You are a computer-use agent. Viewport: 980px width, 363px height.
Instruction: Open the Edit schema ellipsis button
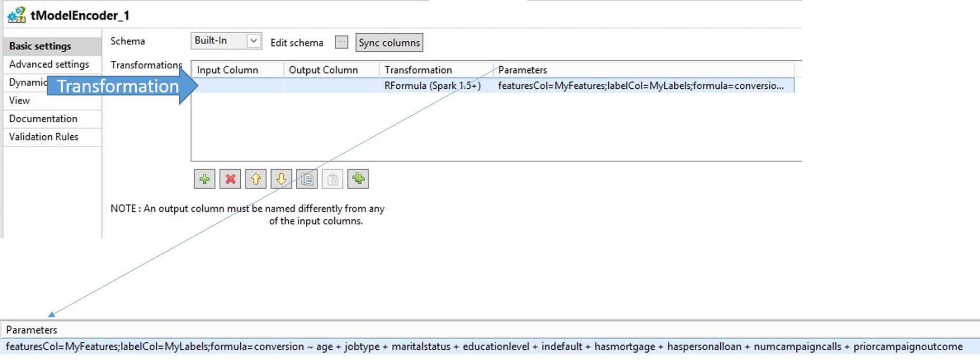342,42
